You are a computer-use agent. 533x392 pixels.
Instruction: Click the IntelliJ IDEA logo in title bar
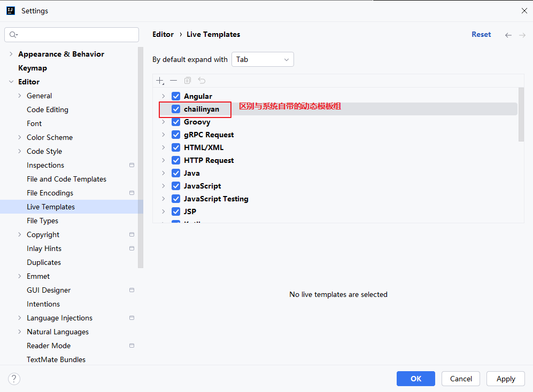(11, 11)
